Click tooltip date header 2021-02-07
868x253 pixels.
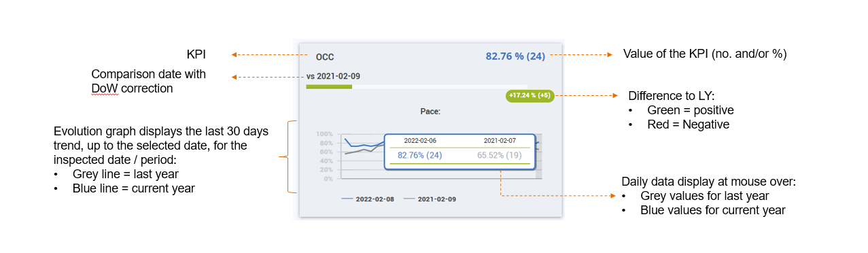click(500, 140)
